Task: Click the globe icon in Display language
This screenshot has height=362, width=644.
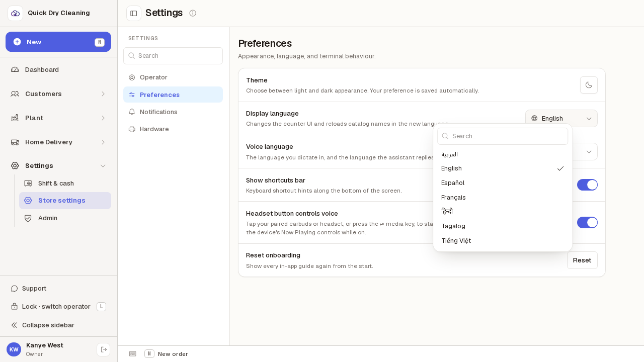Action: (534, 118)
